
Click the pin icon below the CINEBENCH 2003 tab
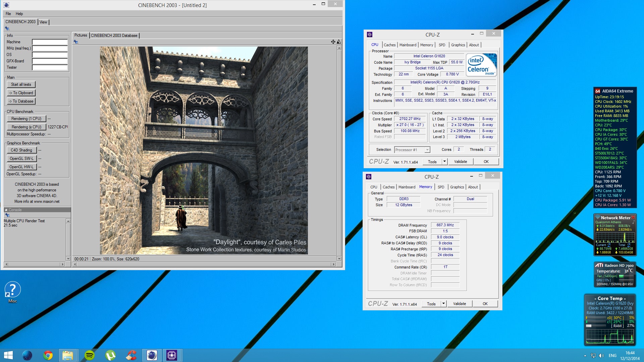7,28
